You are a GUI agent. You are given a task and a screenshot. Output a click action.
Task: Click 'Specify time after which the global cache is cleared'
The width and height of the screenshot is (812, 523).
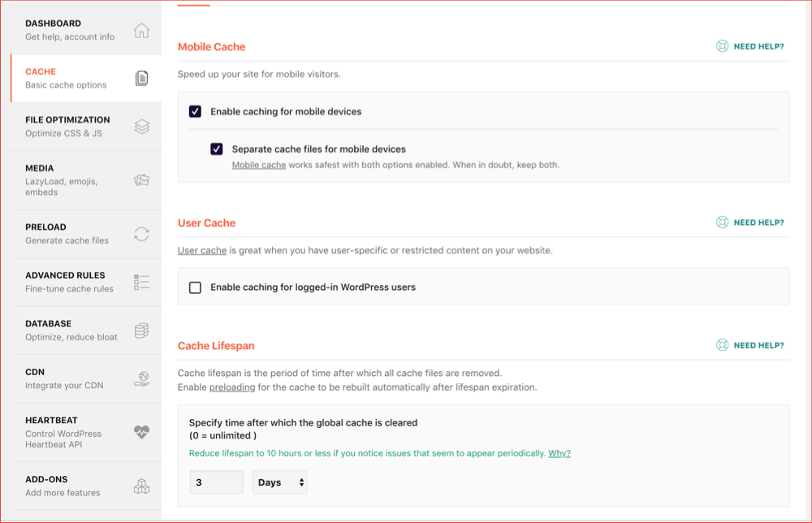click(303, 422)
